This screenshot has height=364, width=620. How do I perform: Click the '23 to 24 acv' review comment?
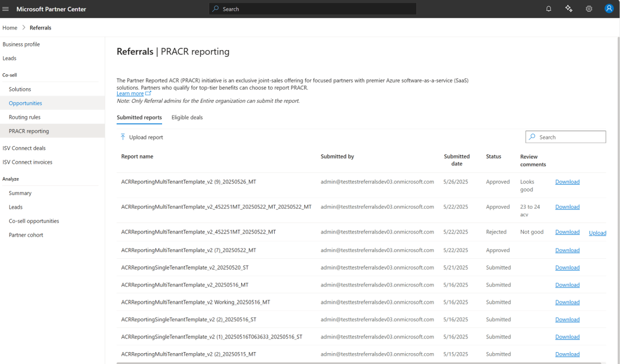coord(530,210)
